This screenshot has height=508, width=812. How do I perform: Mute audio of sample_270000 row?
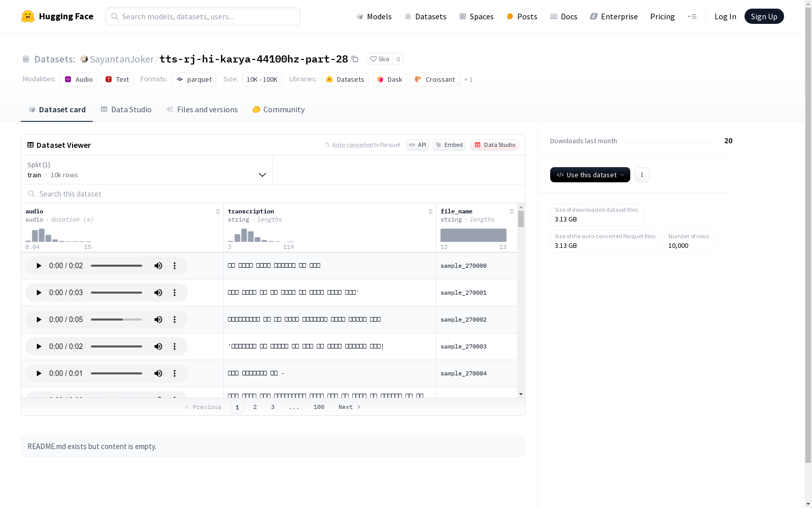[x=158, y=266]
